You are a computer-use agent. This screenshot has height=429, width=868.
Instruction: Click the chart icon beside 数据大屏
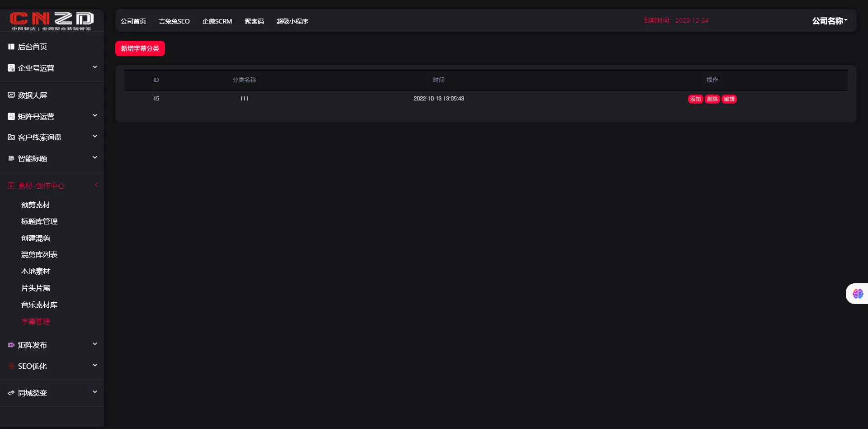pyautogui.click(x=11, y=95)
